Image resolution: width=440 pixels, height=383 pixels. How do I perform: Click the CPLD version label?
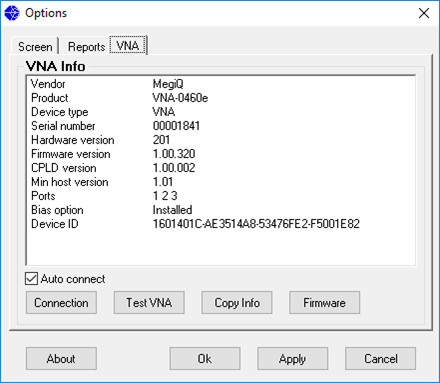tap(64, 168)
